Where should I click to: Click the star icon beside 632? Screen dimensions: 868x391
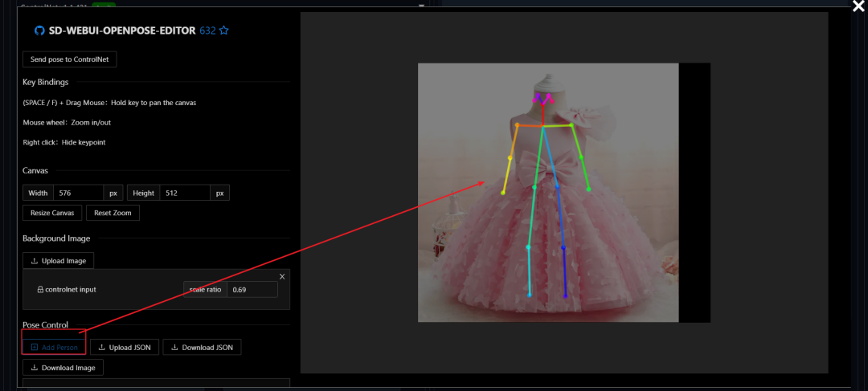click(x=223, y=31)
